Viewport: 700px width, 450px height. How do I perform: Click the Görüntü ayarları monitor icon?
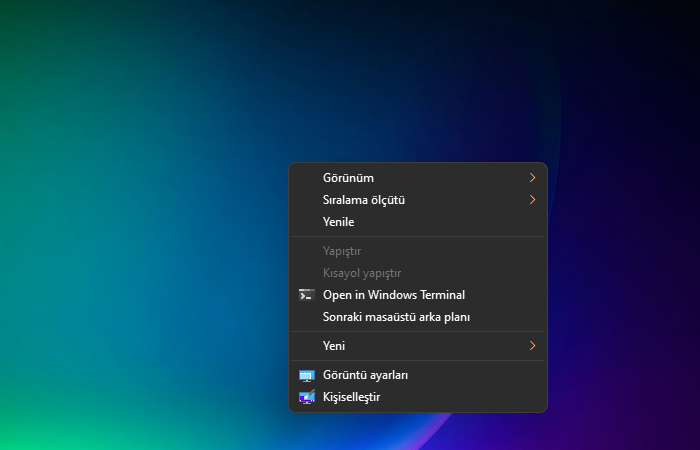[307, 375]
